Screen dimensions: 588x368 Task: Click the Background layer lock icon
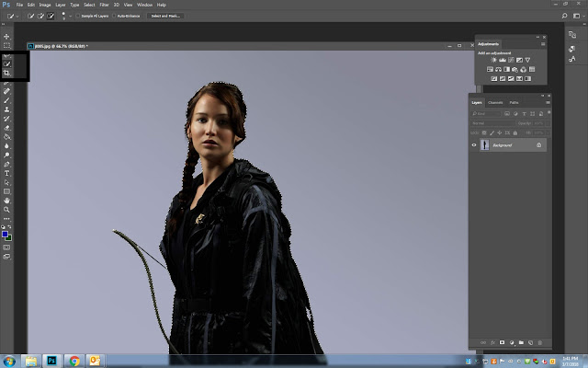point(539,145)
